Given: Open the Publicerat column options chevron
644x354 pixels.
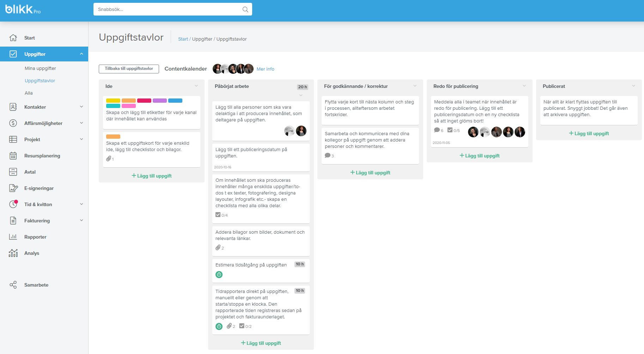Looking at the screenshot, I should tap(633, 86).
